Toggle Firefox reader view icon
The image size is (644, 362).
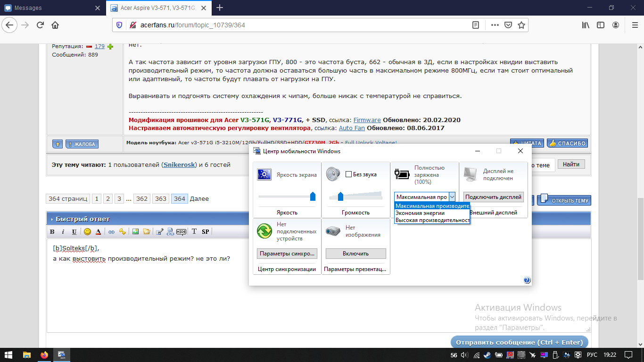point(476,25)
